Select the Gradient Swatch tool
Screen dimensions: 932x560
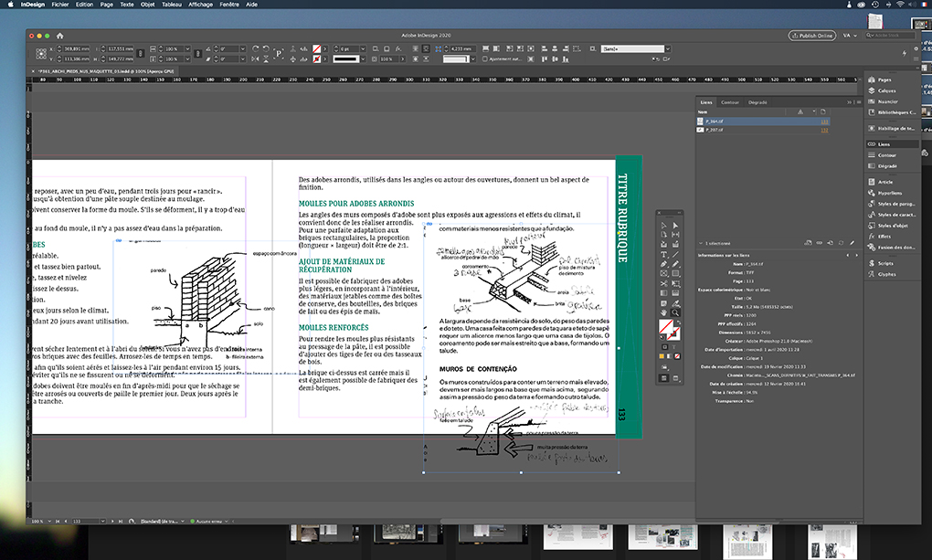click(x=663, y=293)
